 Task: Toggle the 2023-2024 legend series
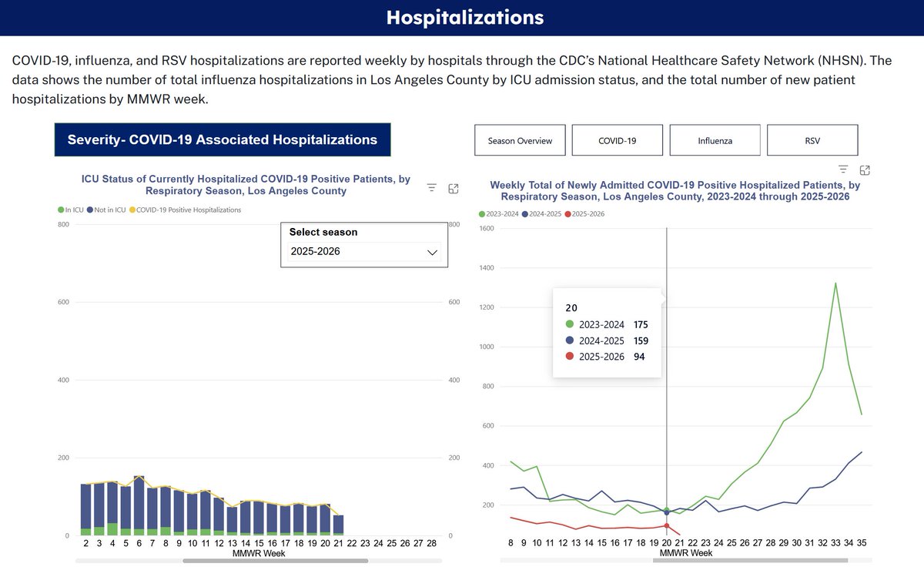pos(498,213)
